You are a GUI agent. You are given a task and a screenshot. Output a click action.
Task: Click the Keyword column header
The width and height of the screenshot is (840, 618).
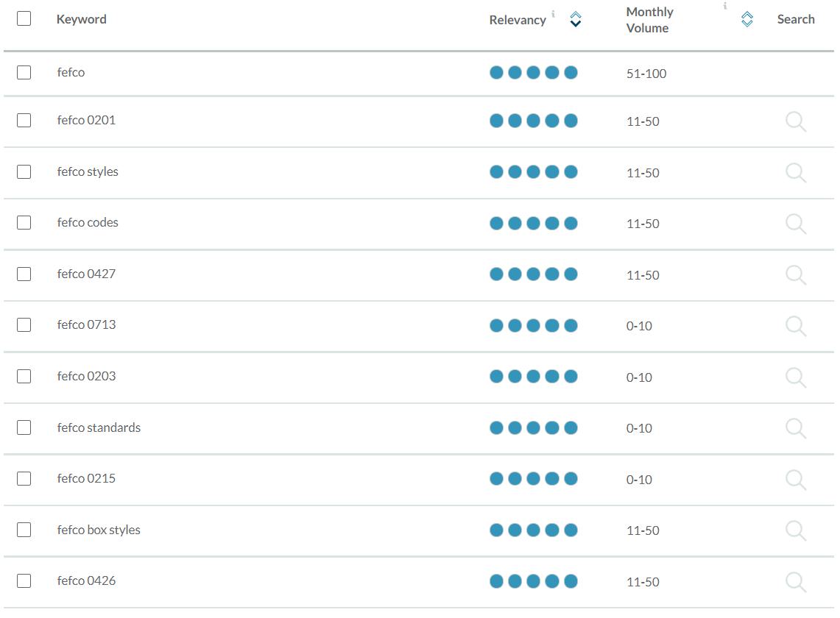point(82,19)
